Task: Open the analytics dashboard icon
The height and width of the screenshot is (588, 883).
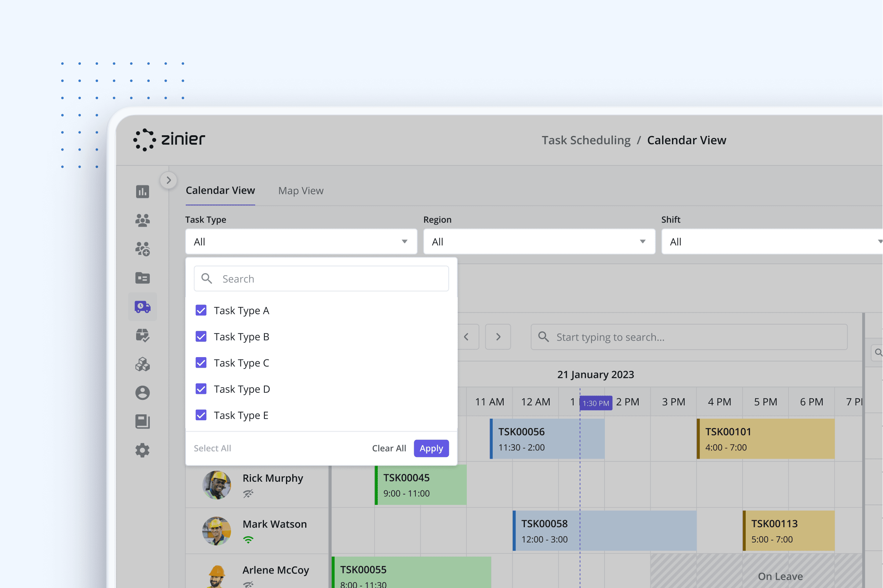Action: [142, 191]
